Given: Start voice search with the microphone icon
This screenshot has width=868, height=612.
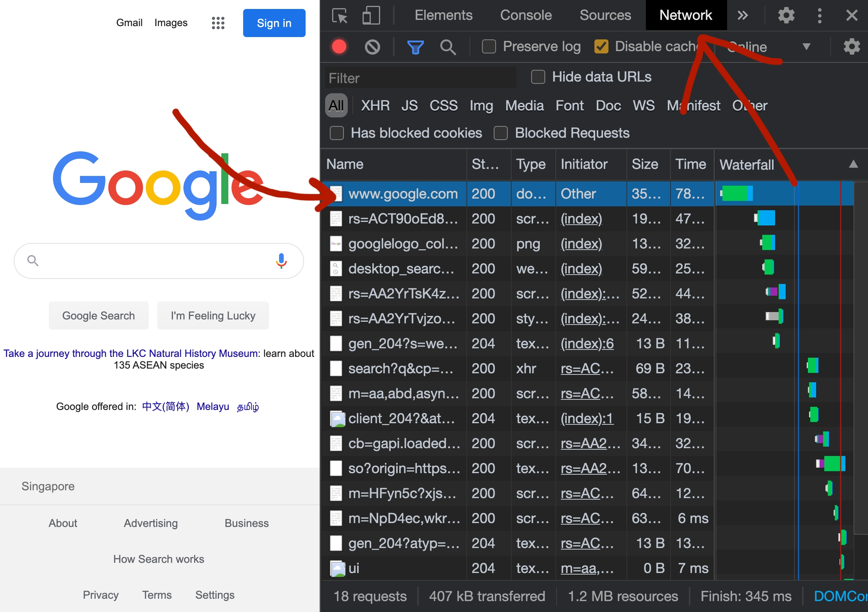Looking at the screenshot, I should [281, 261].
